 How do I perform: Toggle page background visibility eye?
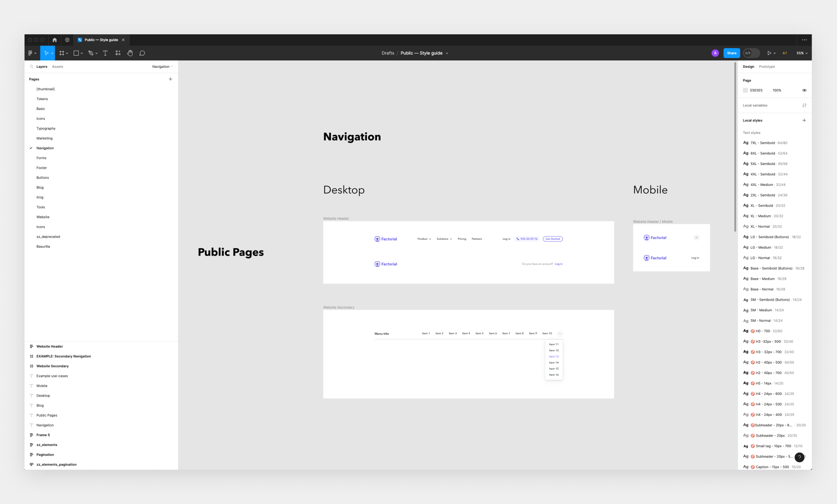(x=804, y=90)
